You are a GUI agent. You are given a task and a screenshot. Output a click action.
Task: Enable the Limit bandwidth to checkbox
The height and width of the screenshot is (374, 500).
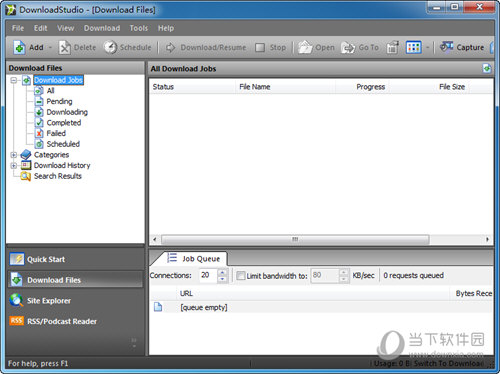click(x=240, y=276)
